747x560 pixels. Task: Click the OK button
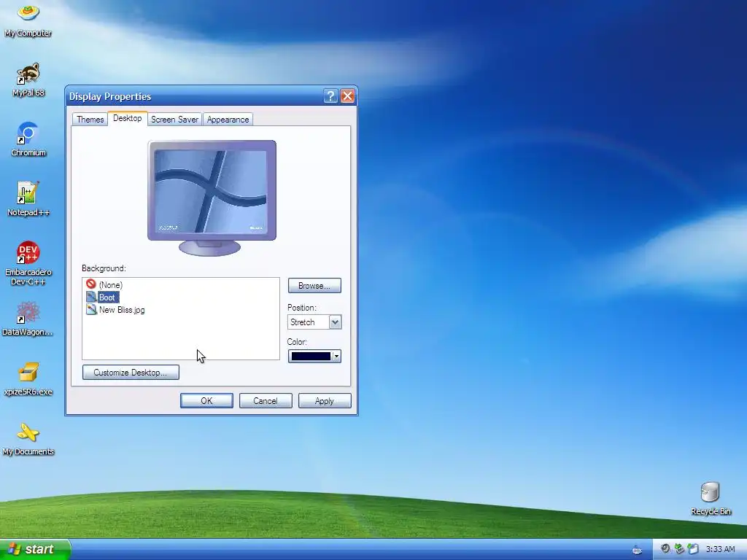pos(206,401)
